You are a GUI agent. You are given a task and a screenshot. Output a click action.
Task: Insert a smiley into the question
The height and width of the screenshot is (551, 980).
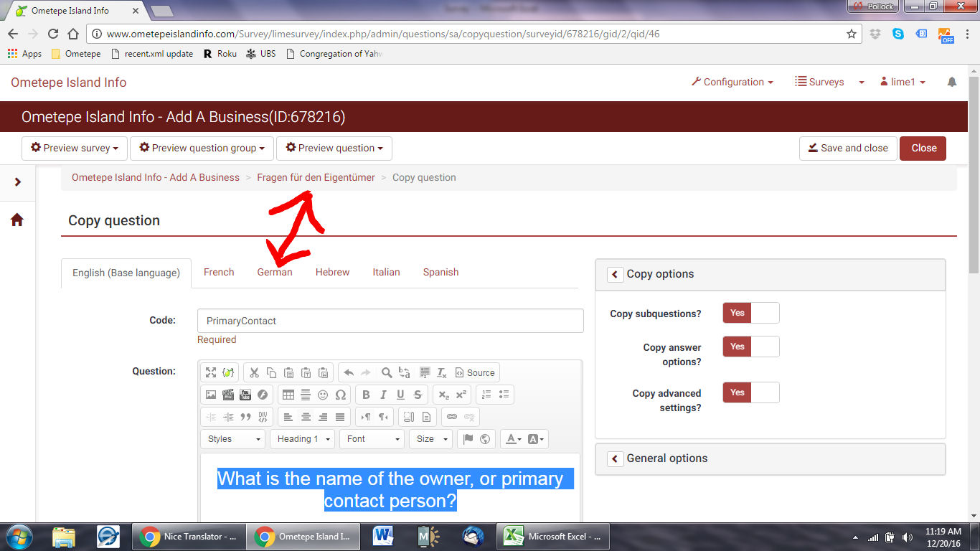tap(323, 395)
